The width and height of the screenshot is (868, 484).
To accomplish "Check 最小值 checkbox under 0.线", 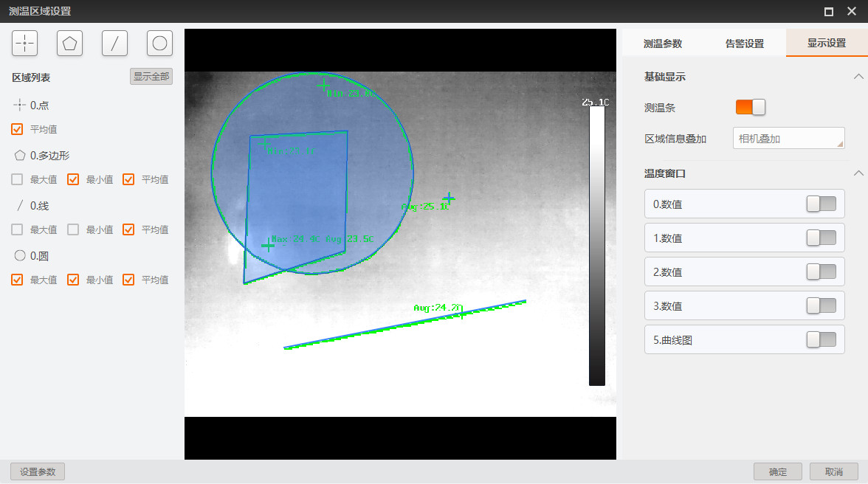I will (73, 229).
